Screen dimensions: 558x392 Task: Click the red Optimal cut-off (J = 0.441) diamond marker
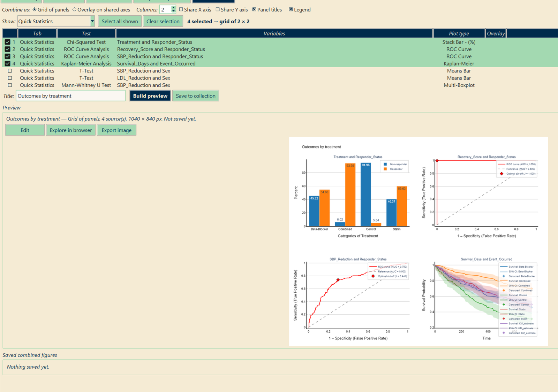[x=338, y=280]
